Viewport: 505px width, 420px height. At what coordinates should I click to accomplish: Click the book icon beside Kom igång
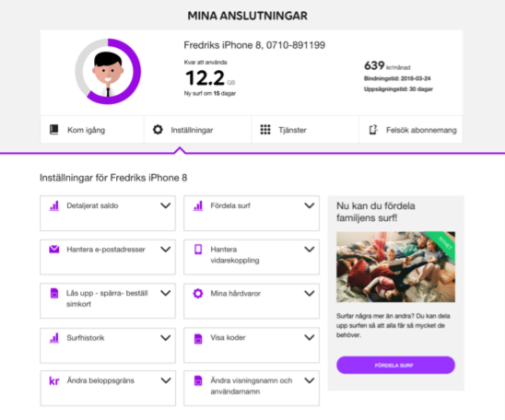tap(54, 130)
